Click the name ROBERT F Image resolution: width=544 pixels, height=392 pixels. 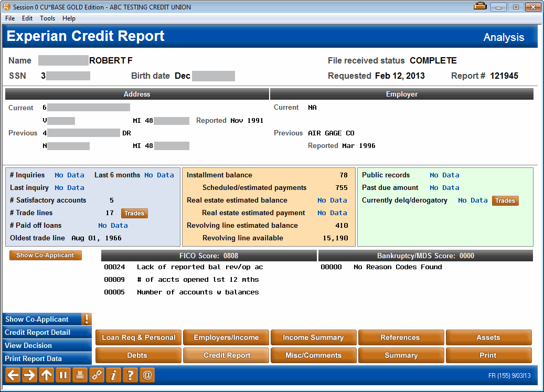pyautogui.click(x=111, y=60)
